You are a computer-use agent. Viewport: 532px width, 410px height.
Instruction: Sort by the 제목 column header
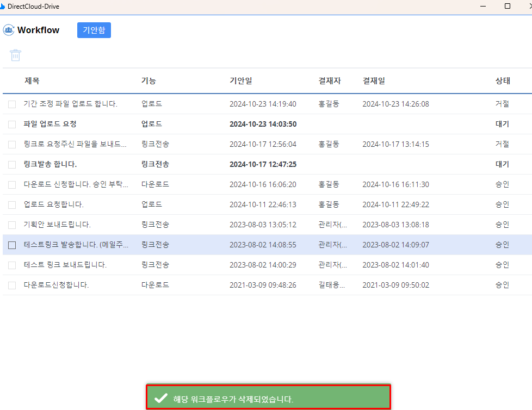pos(32,81)
